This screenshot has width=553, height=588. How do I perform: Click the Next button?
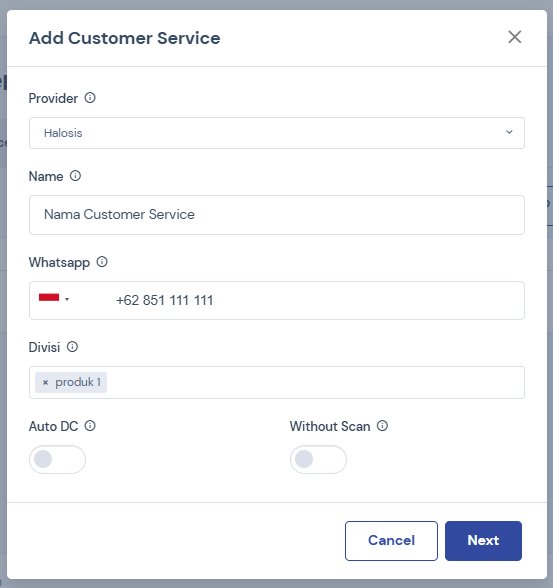point(483,541)
